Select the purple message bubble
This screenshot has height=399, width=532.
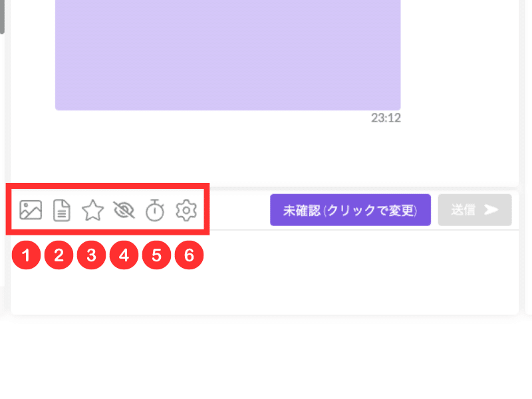[x=227, y=55]
